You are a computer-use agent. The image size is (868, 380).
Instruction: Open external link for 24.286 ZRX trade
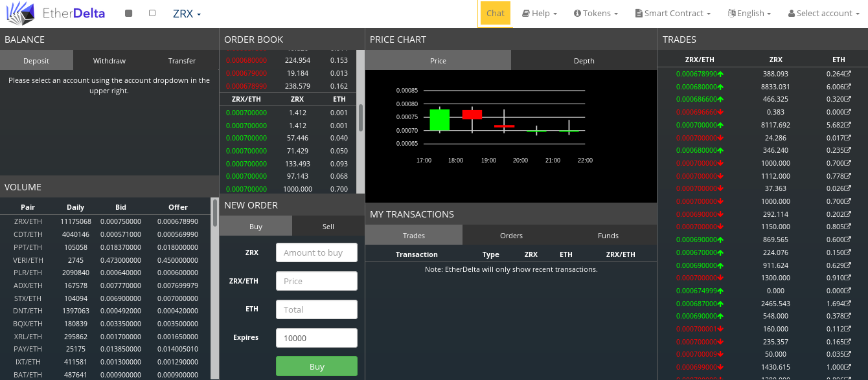[848, 138]
